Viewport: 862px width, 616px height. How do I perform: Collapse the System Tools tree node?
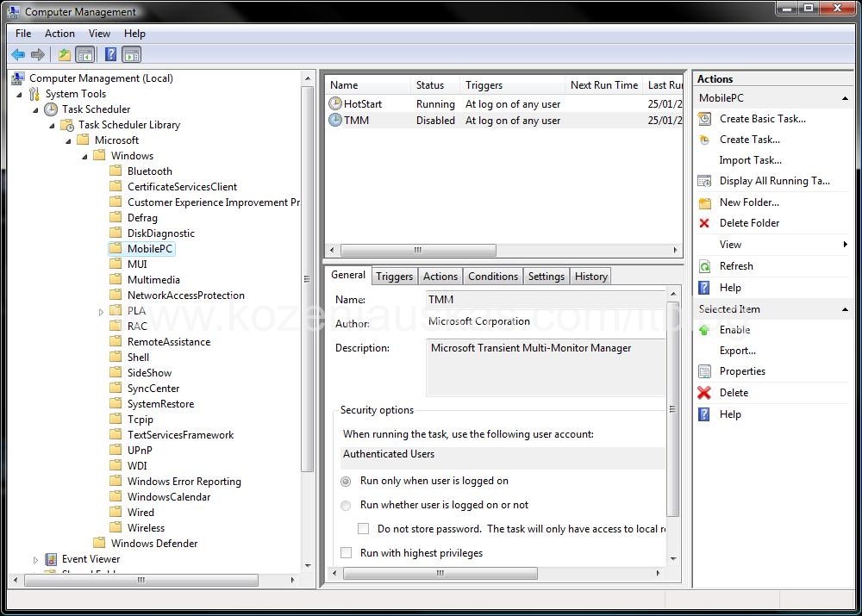coord(19,95)
